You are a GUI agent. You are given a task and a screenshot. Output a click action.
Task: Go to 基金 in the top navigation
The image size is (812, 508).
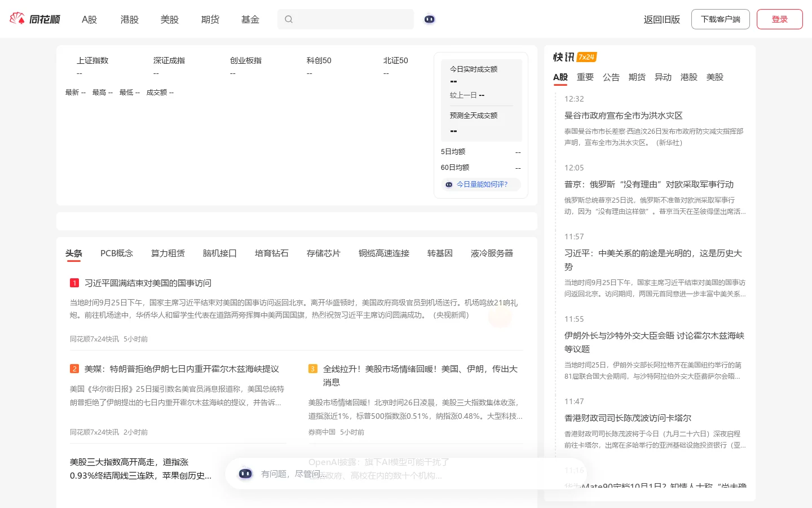(250, 19)
